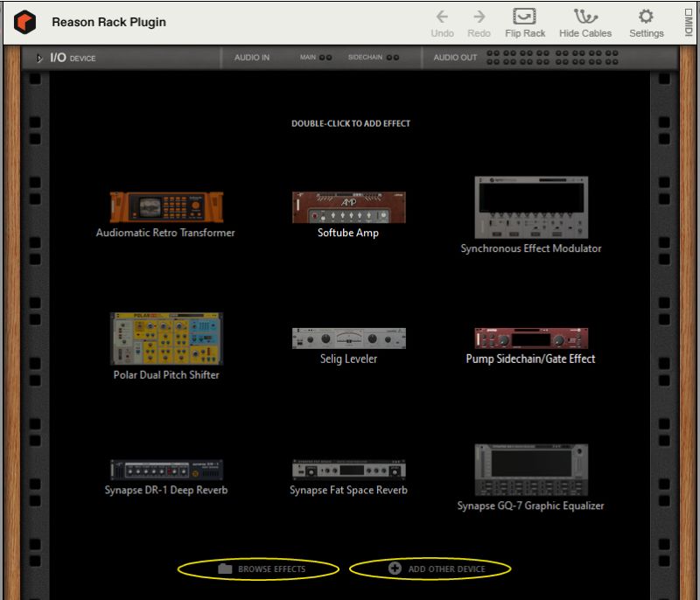Hide cables using Hide Cables icon
Image resolution: width=700 pixels, height=600 pixels.
(x=585, y=17)
